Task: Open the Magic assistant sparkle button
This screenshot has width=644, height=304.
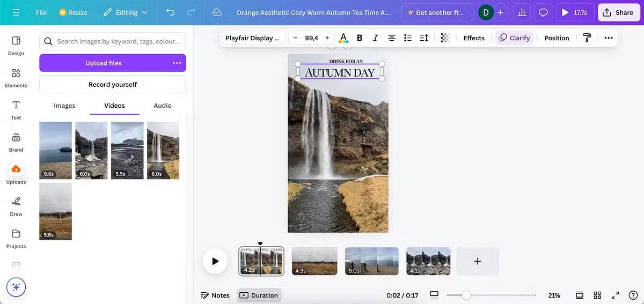Action: (x=16, y=287)
